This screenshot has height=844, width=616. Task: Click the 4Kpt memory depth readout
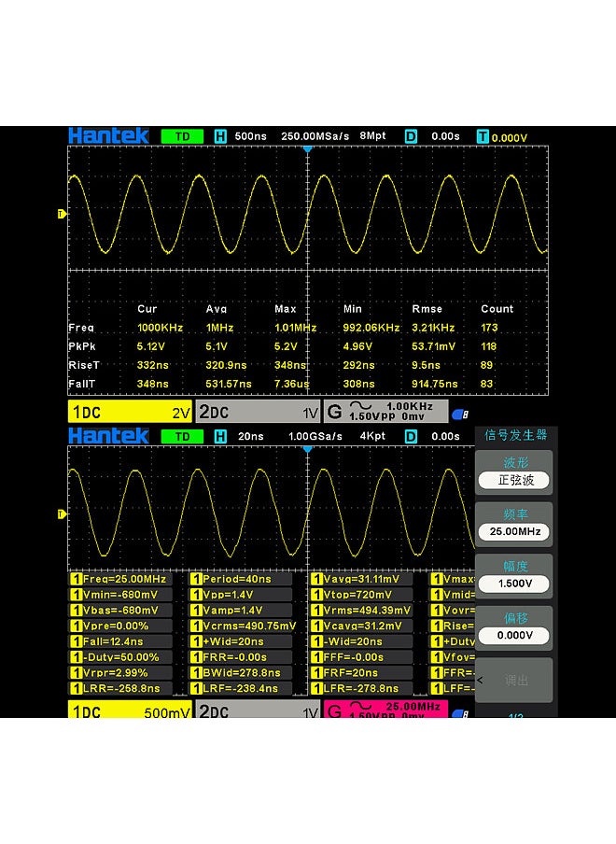pyautogui.click(x=372, y=436)
